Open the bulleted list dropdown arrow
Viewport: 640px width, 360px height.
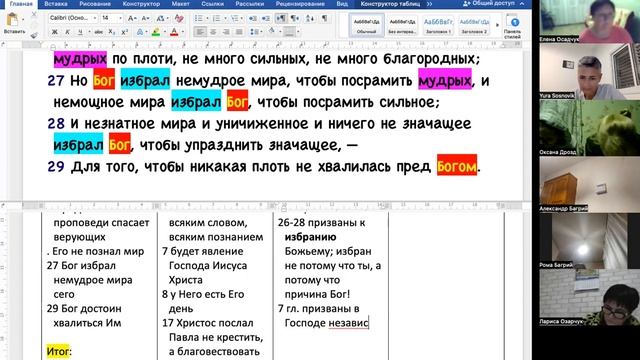207,18
